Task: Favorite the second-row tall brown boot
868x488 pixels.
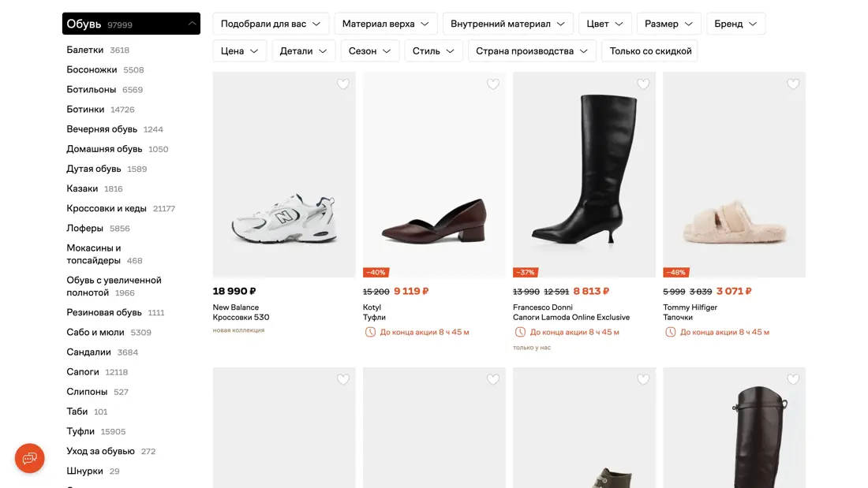Action: pos(792,379)
